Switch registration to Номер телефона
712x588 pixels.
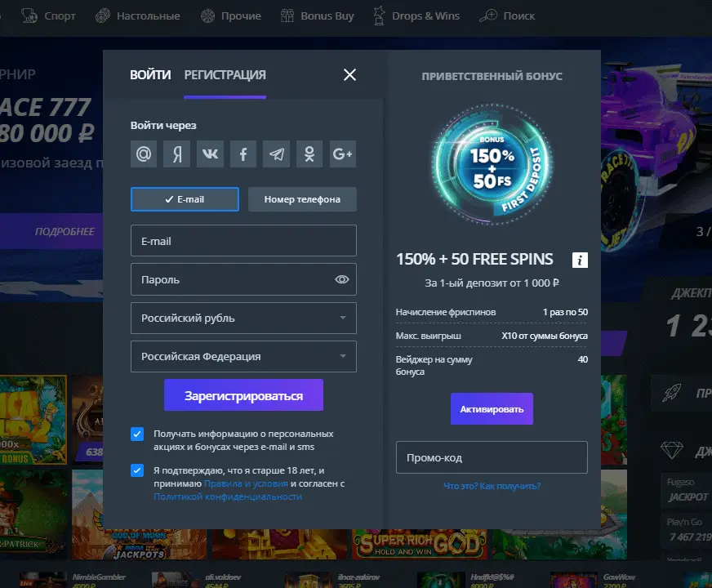(302, 198)
